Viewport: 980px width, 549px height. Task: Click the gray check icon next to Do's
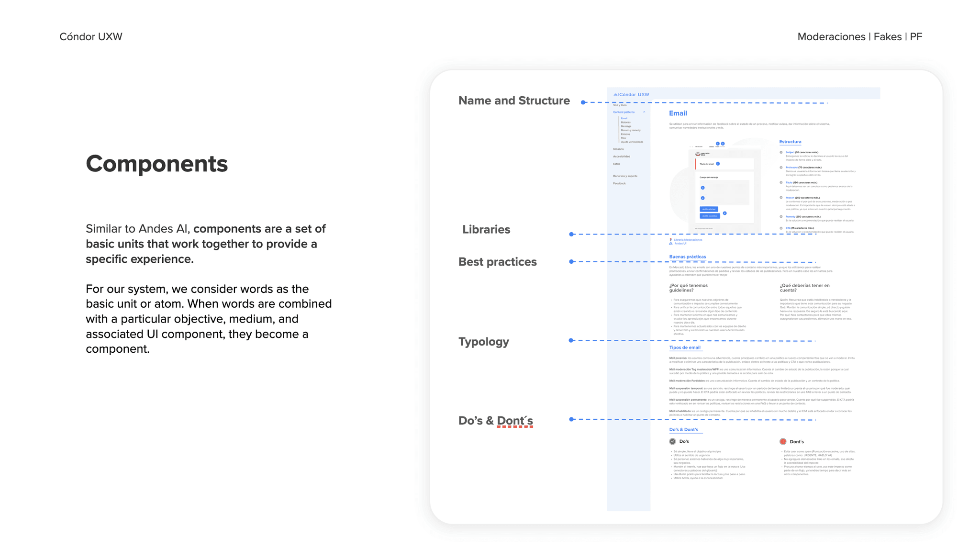(672, 441)
